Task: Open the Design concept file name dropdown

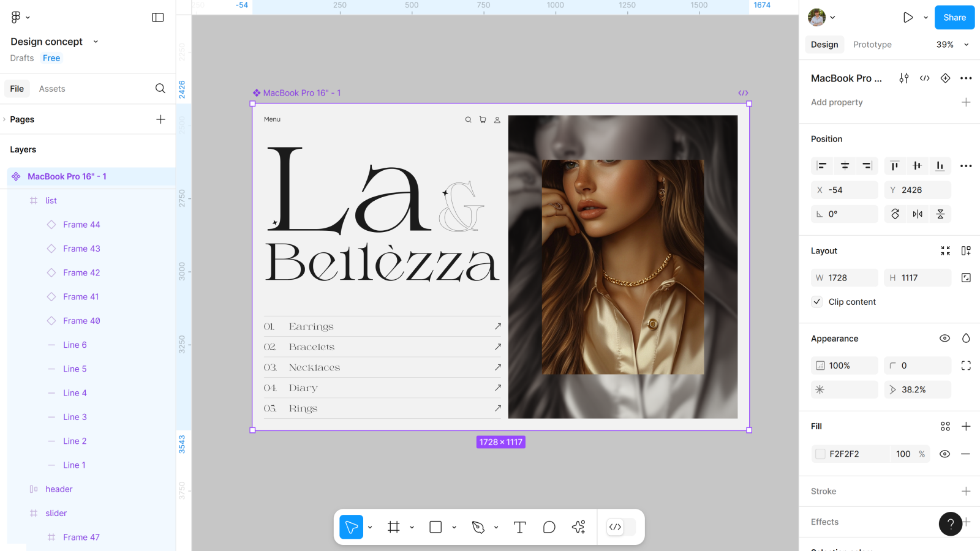Action: point(96,42)
